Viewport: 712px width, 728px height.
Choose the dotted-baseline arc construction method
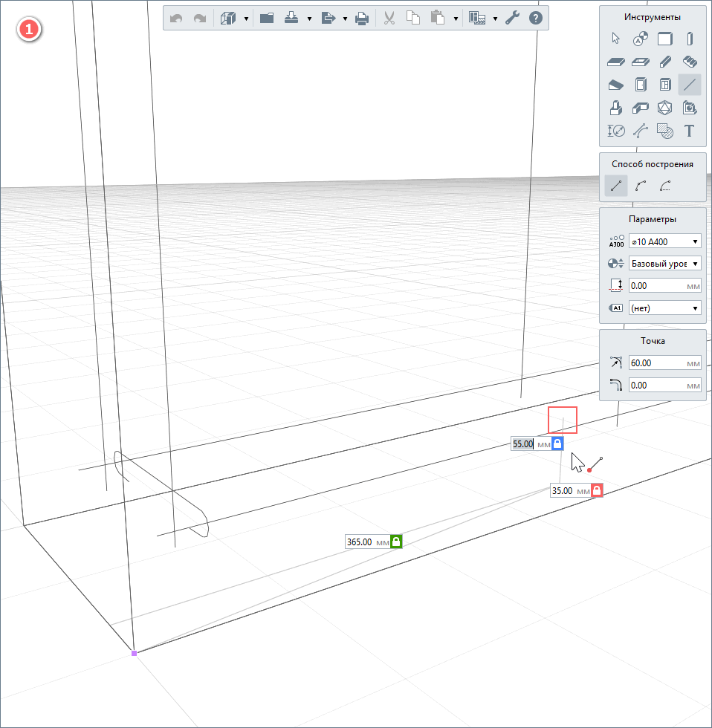click(666, 186)
